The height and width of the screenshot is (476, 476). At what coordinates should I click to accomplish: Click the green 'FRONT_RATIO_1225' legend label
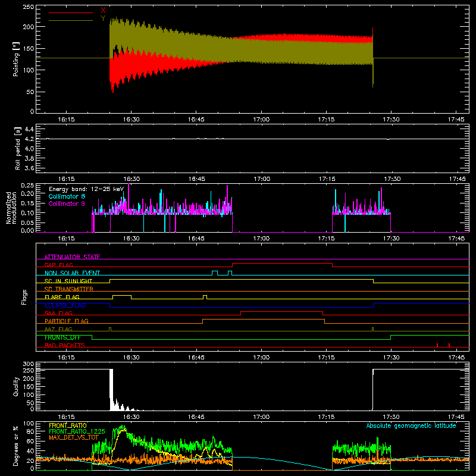(x=77, y=431)
